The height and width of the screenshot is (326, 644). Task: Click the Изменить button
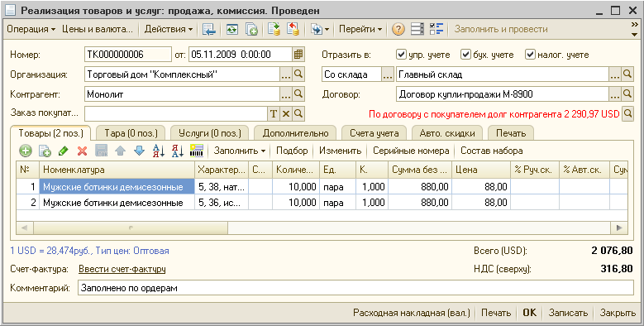pos(340,151)
